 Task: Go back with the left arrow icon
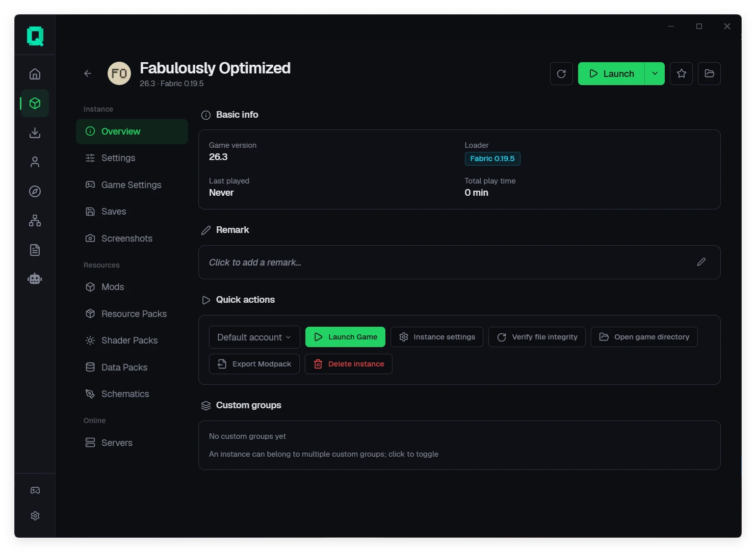(x=88, y=73)
